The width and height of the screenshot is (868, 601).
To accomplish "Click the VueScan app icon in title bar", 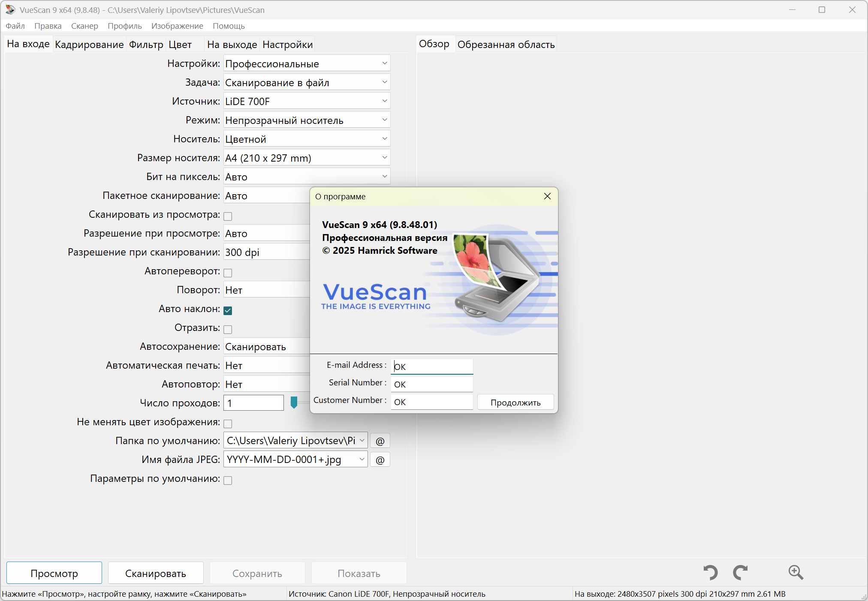I will [x=10, y=10].
